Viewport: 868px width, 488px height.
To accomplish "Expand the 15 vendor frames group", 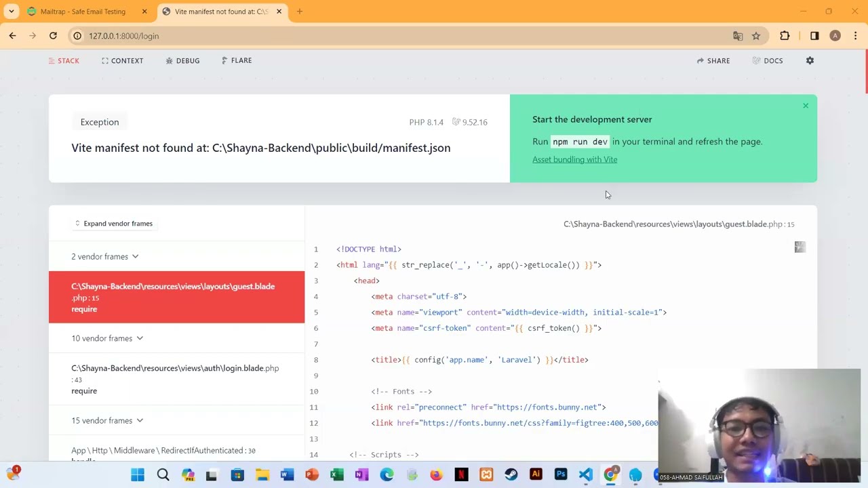I will (x=107, y=420).
